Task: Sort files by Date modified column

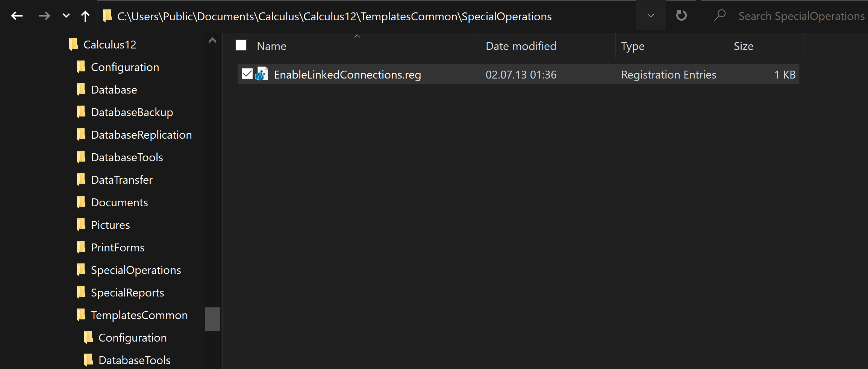Action: click(x=521, y=46)
